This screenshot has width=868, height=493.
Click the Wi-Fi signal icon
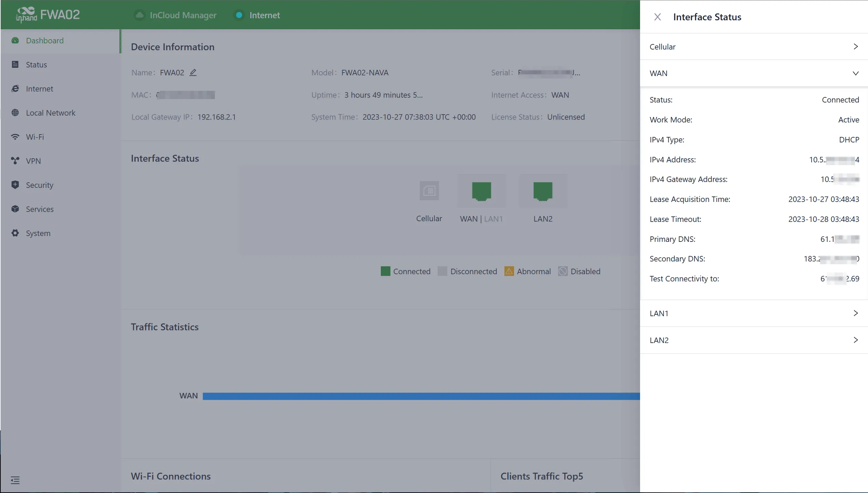pyautogui.click(x=15, y=137)
